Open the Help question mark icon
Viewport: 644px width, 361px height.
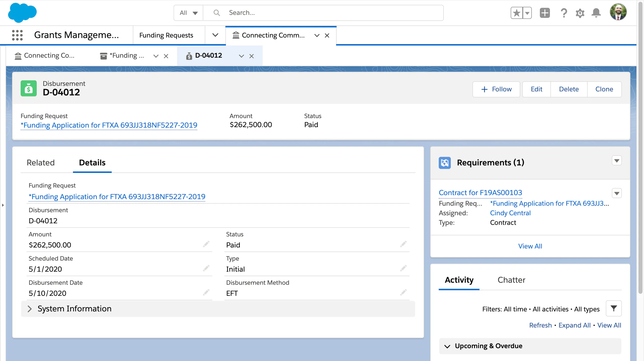tap(564, 13)
